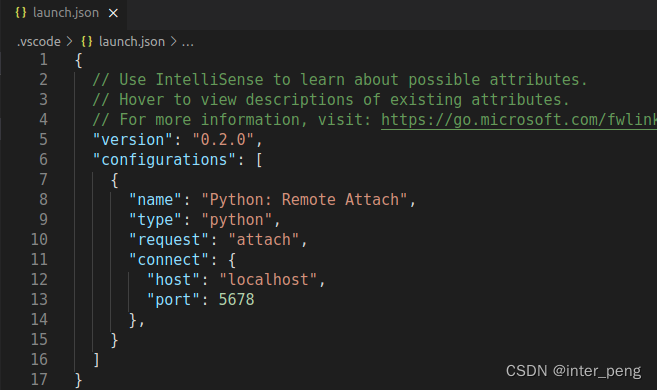Close the launch.json tab

[113, 13]
